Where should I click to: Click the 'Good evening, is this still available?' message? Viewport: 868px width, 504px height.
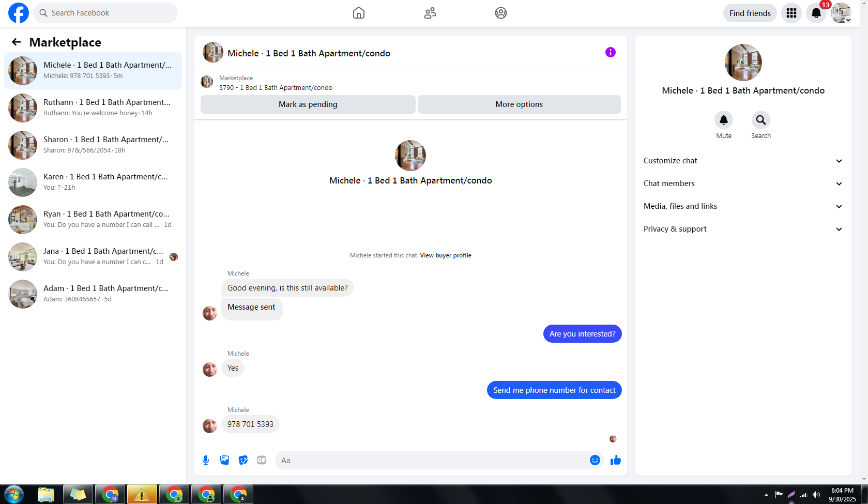point(287,288)
